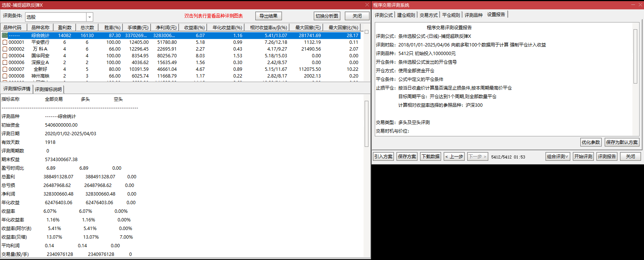Click the 开始评测 button

pyautogui.click(x=583, y=157)
